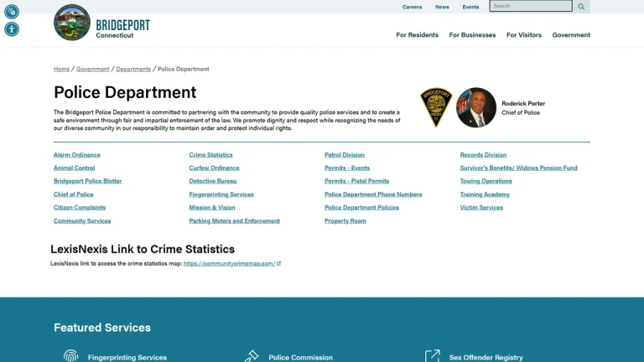Open the Detective Bureau link
This screenshot has height=362, width=644.
[213, 181]
